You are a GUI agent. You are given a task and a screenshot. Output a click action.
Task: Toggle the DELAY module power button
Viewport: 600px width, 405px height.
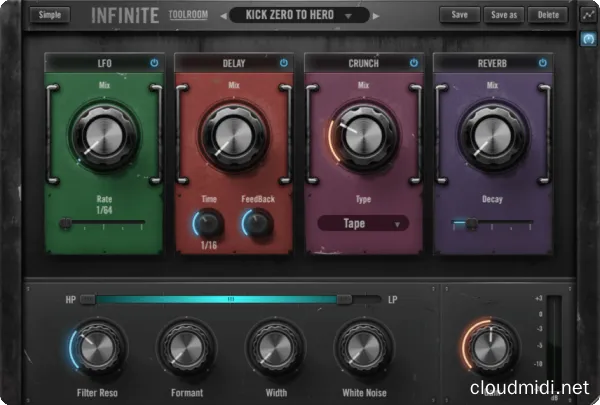[284, 63]
